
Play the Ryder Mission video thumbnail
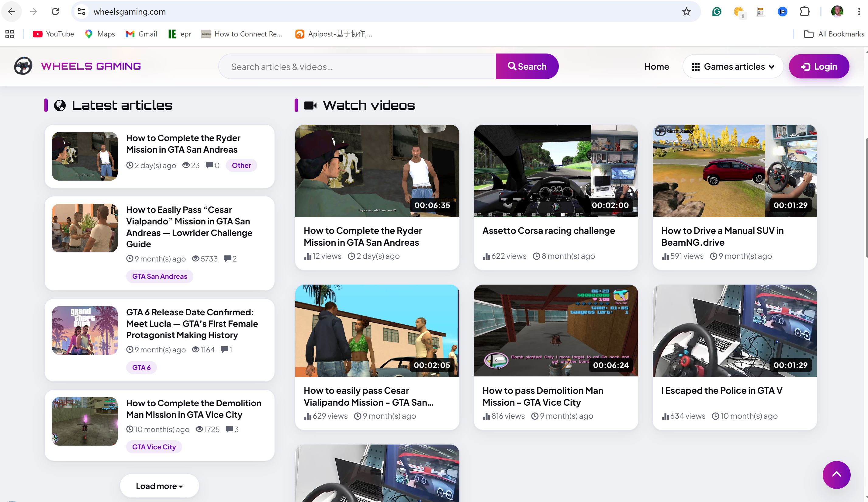(377, 171)
